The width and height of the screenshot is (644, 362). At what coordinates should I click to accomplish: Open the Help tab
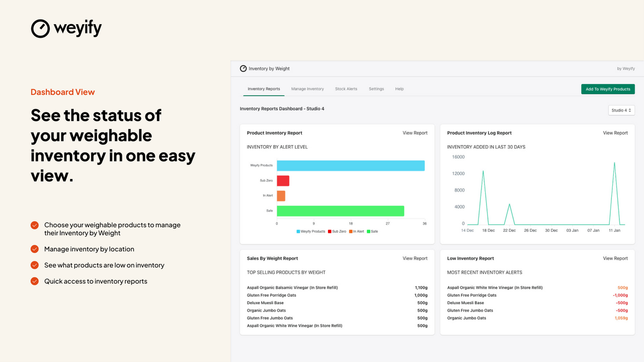pyautogui.click(x=399, y=89)
